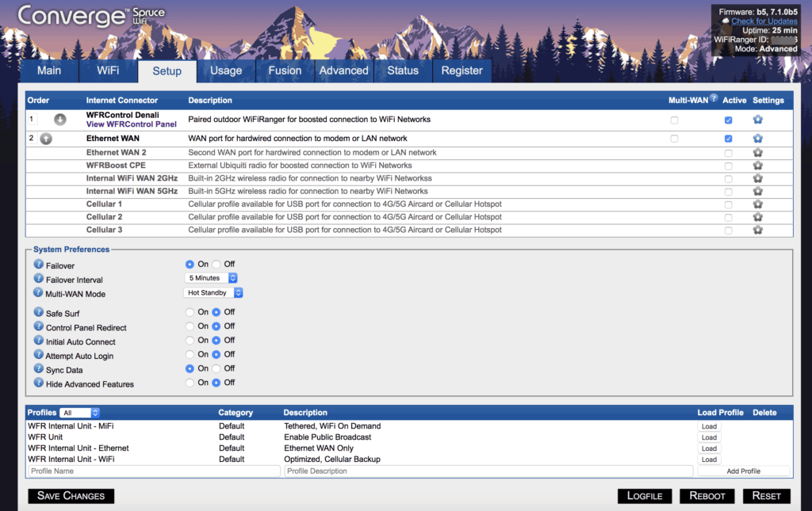Move WFRControl Denali down in order
Viewport: 812px width, 511px height.
click(60, 120)
